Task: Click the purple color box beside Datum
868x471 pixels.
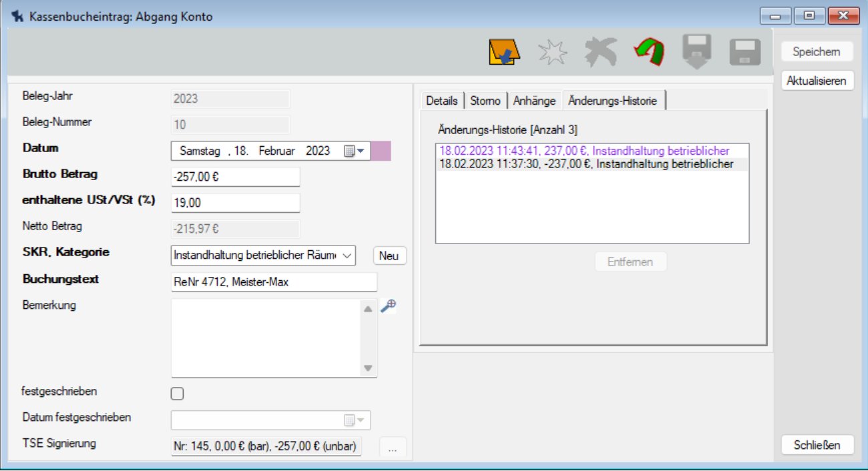Action: click(381, 151)
